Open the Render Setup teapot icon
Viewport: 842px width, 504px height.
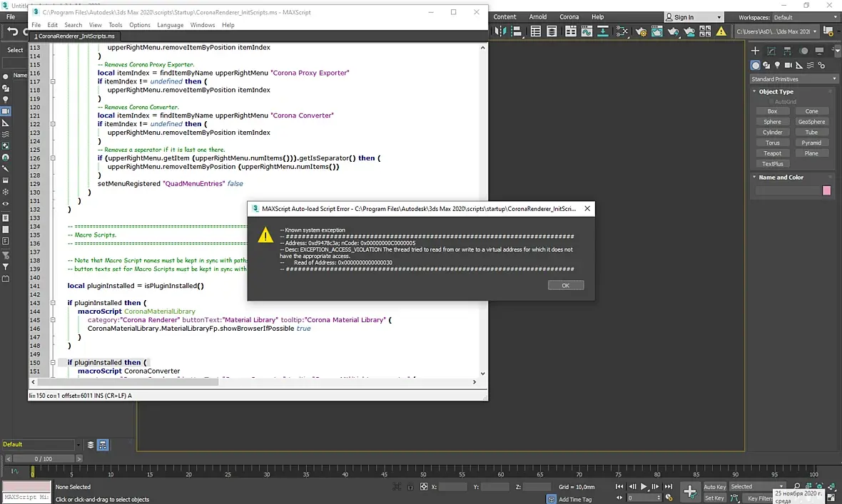tap(641, 31)
